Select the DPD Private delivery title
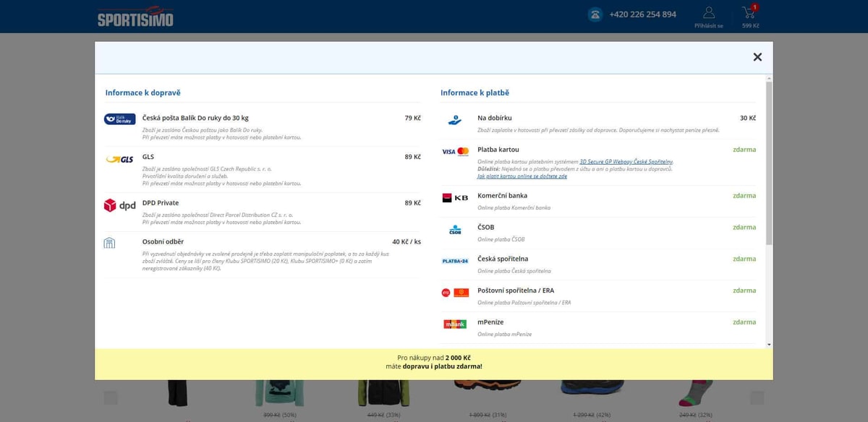Image resolution: width=868 pixels, height=422 pixels. [161, 203]
